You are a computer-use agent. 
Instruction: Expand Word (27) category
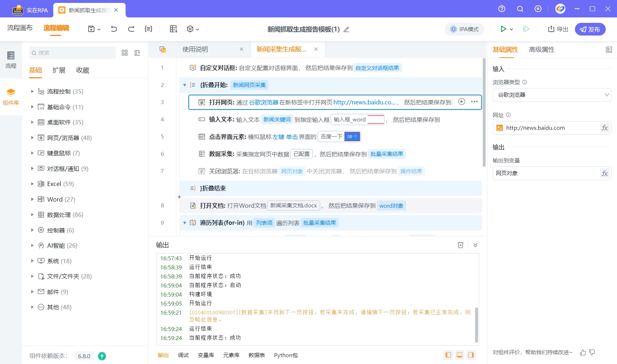[32, 199]
